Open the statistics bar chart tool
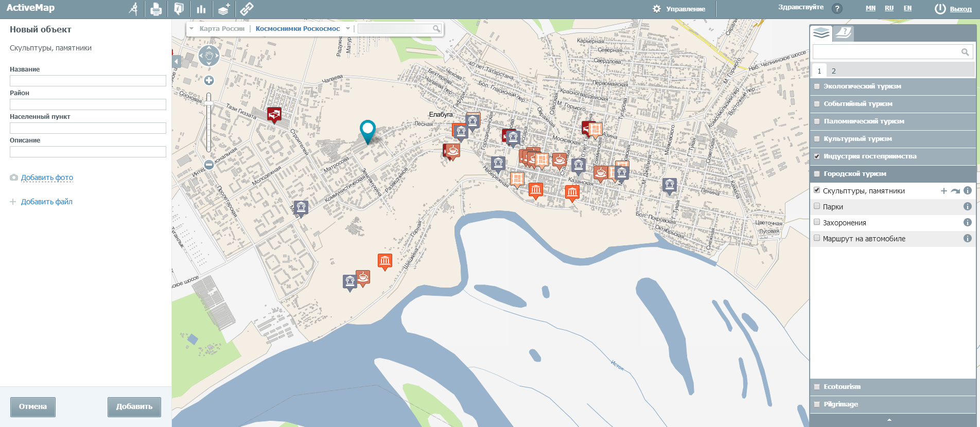 (x=201, y=9)
